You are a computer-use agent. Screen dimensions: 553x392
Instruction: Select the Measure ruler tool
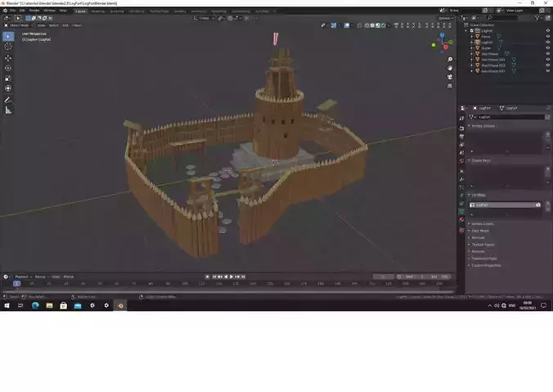pyautogui.click(x=8, y=110)
